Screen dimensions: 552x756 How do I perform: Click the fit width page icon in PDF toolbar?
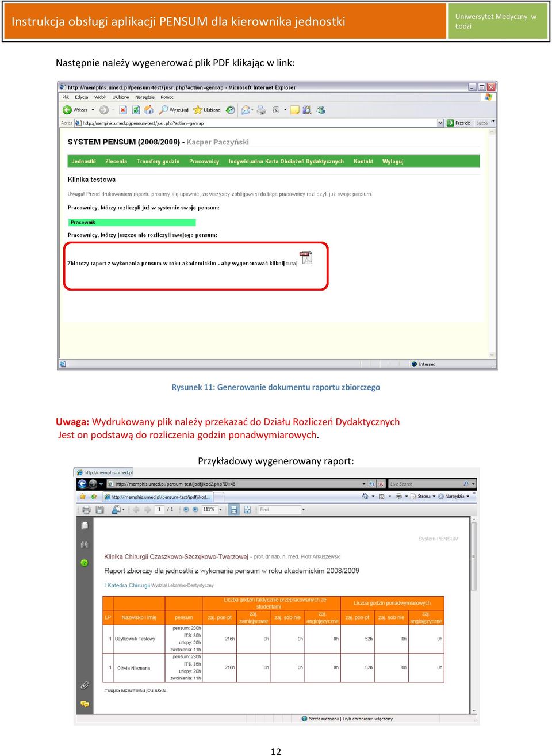click(x=234, y=510)
